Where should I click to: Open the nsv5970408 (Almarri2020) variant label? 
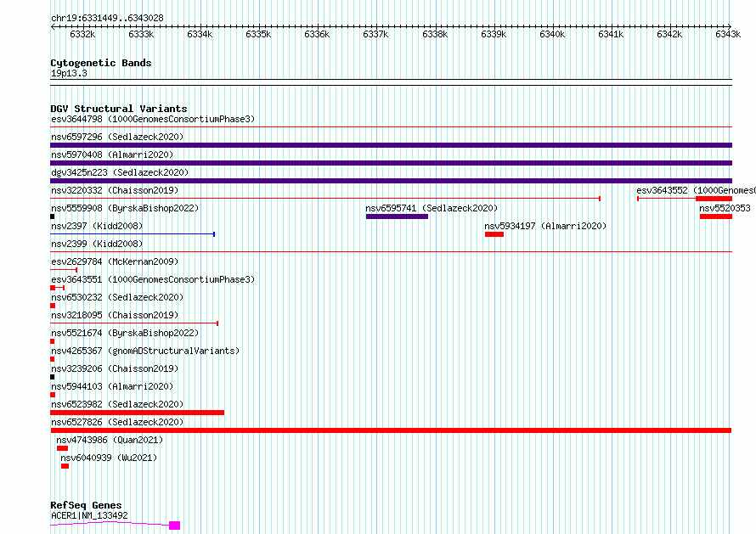112,155
